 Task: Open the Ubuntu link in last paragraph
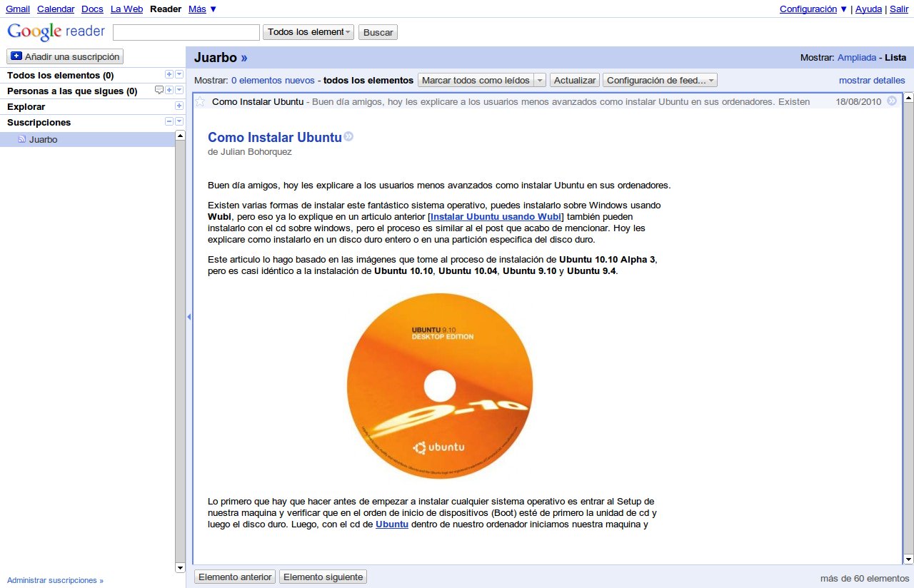click(392, 524)
